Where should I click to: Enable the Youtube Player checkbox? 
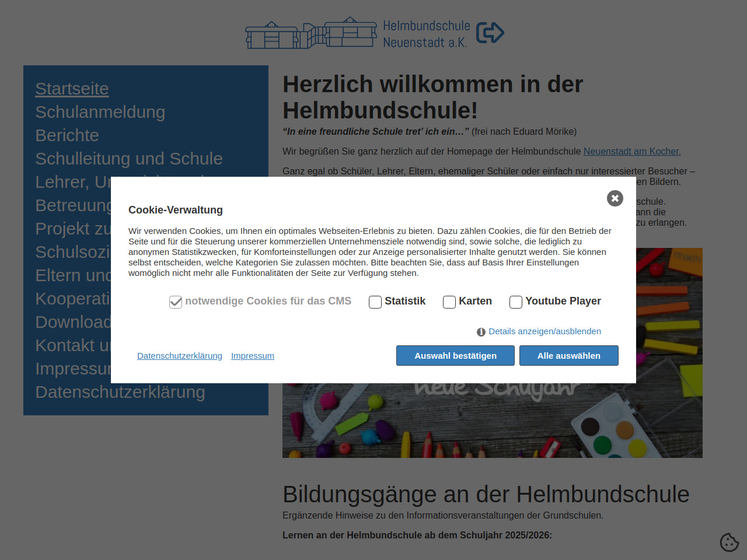coord(516,302)
